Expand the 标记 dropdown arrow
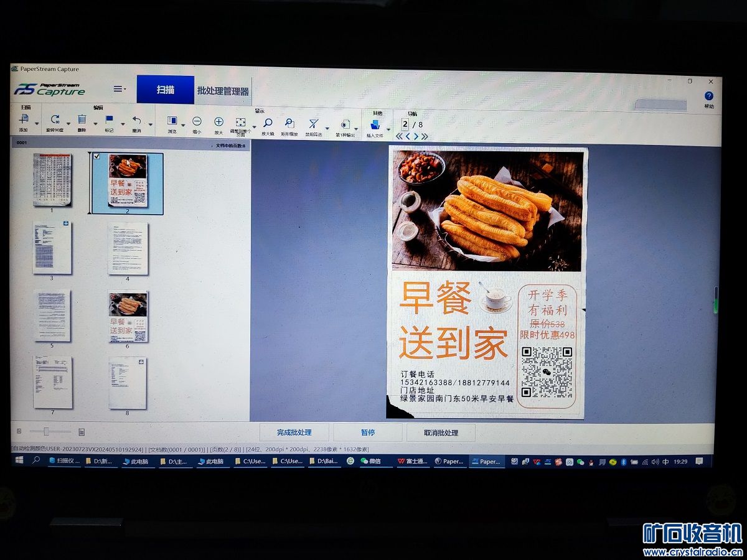The image size is (747, 560). (x=122, y=123)
